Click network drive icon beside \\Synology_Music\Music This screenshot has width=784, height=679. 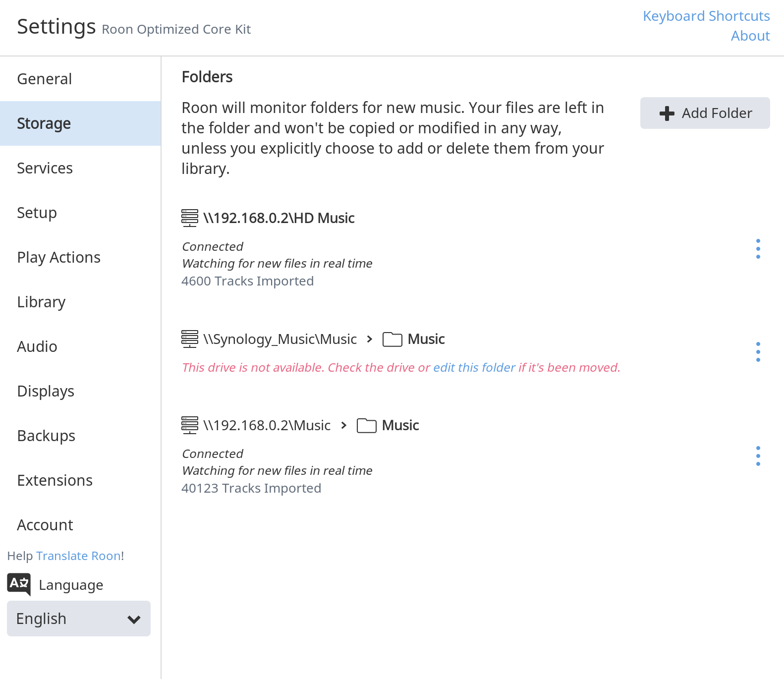click(x=190, y=339)
